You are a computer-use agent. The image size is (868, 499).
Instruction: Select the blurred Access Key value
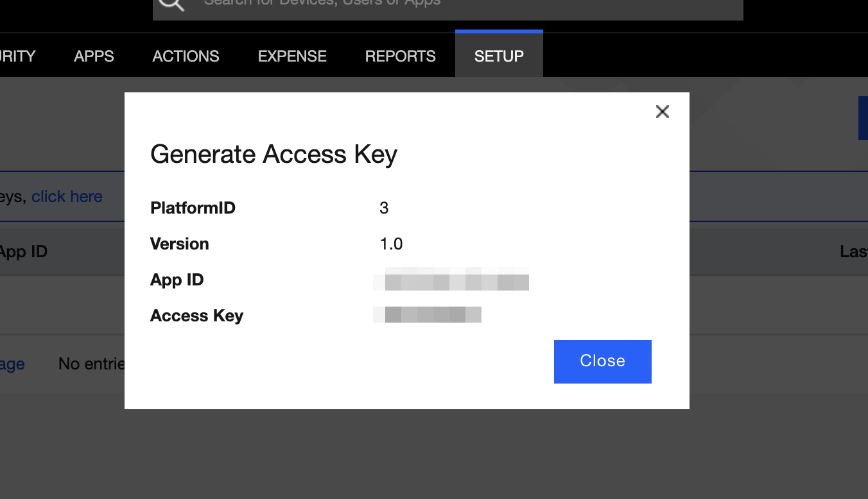click(428, 315)
